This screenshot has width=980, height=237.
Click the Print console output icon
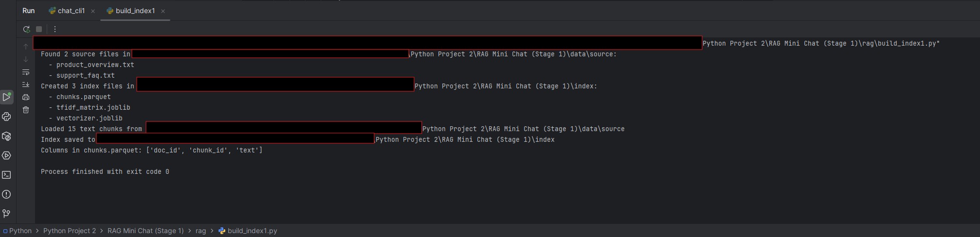coord(26,97)
